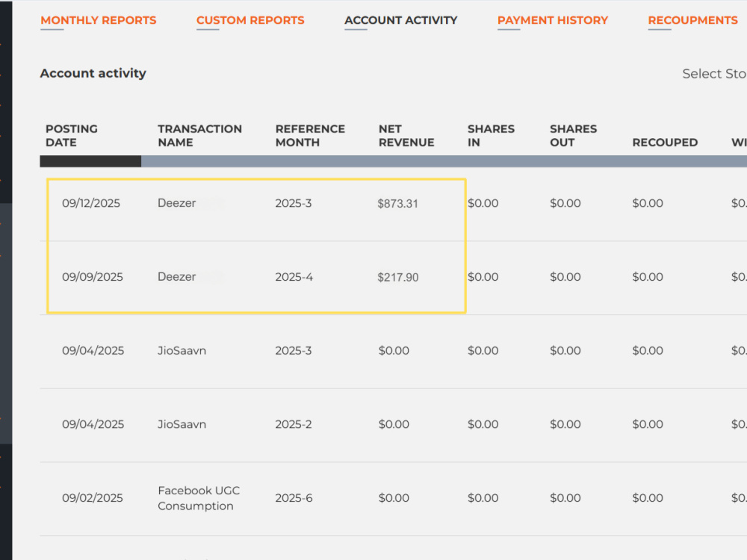Open the Recoupments tab
This screenshot has height=560, width=747.
pos(692,20)
